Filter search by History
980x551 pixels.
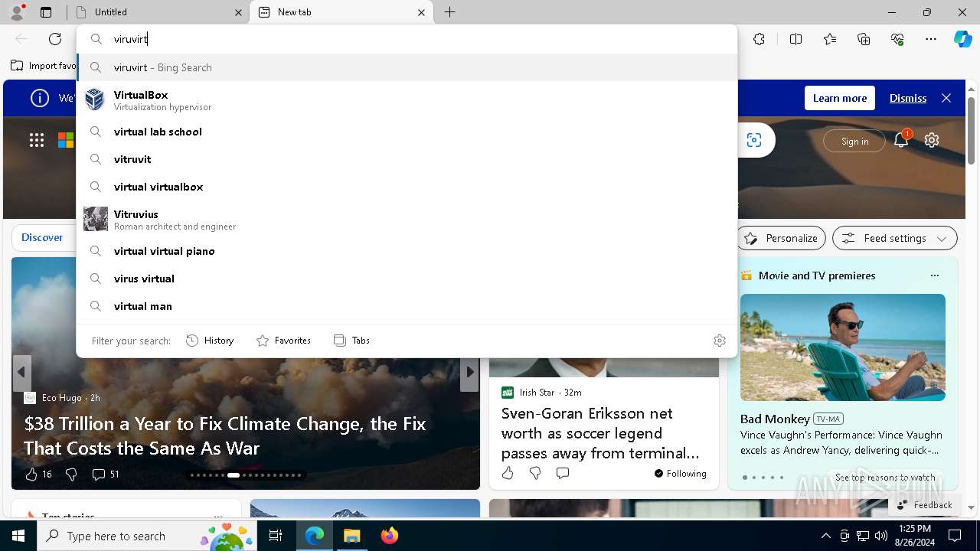pyautogui.click(x=210, y=341)
